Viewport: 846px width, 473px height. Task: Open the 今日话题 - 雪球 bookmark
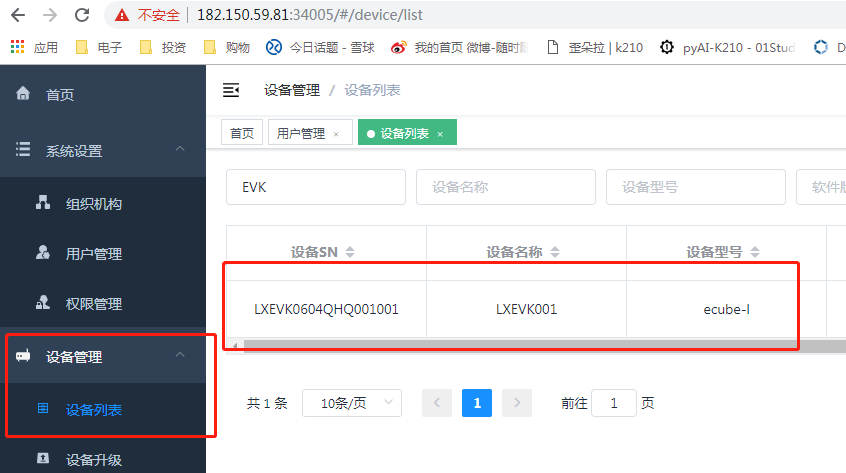tap(320, 47)
